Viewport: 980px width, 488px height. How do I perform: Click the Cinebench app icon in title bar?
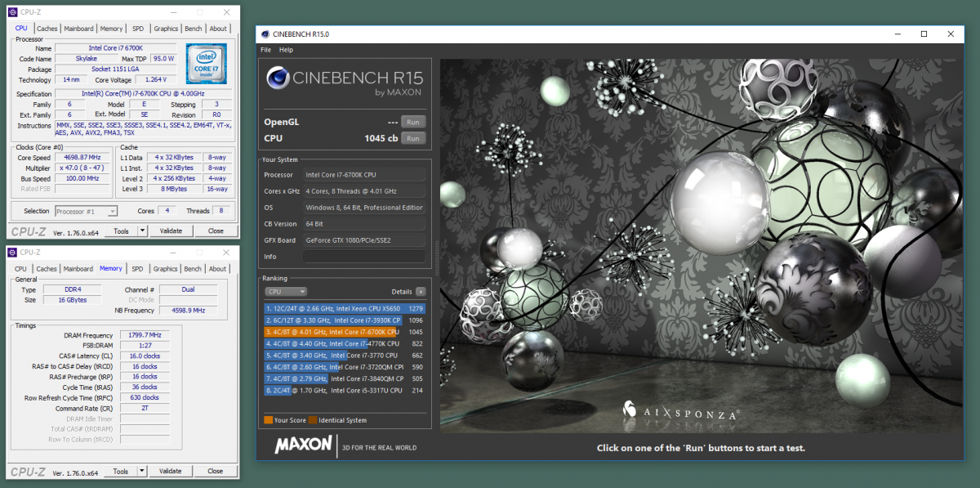264,34
